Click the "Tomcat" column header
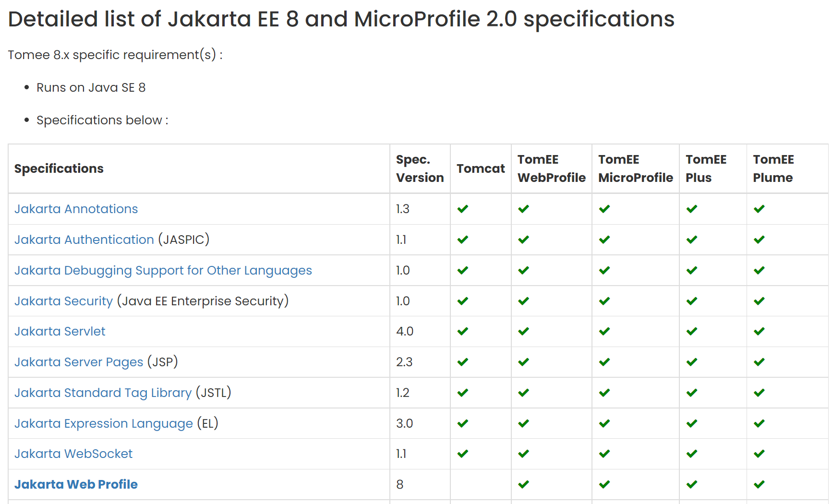The width and height of the screenshot is (833, 504). pyautogui.click(x=481, y=168)
